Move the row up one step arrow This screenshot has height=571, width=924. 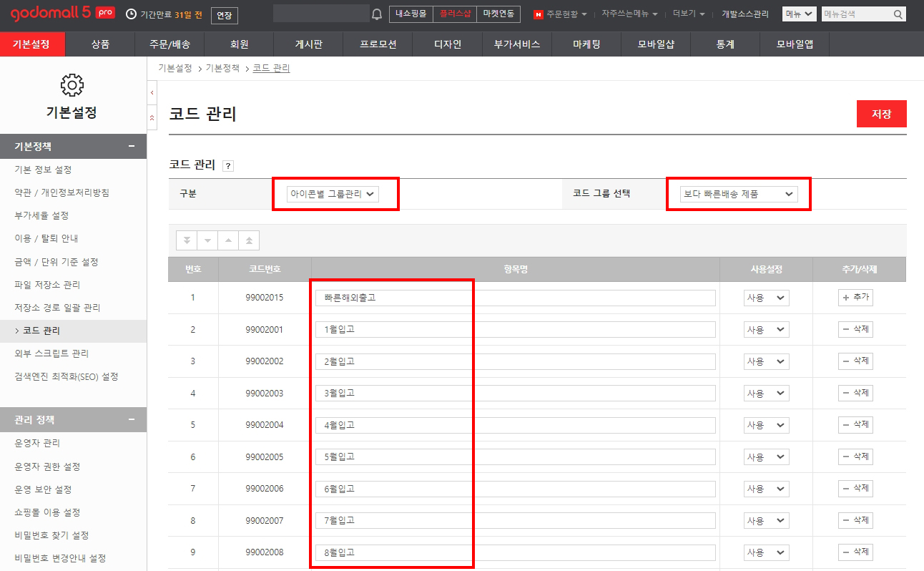228,240
